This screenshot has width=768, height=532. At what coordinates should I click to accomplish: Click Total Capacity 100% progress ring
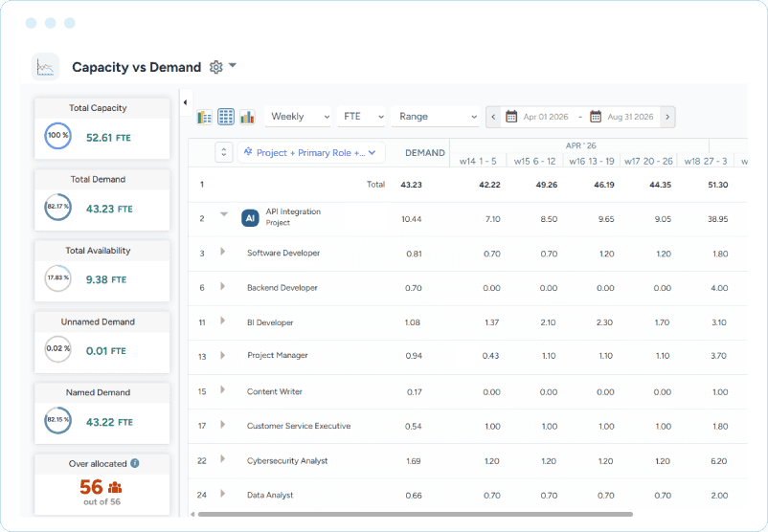(57, 136)
